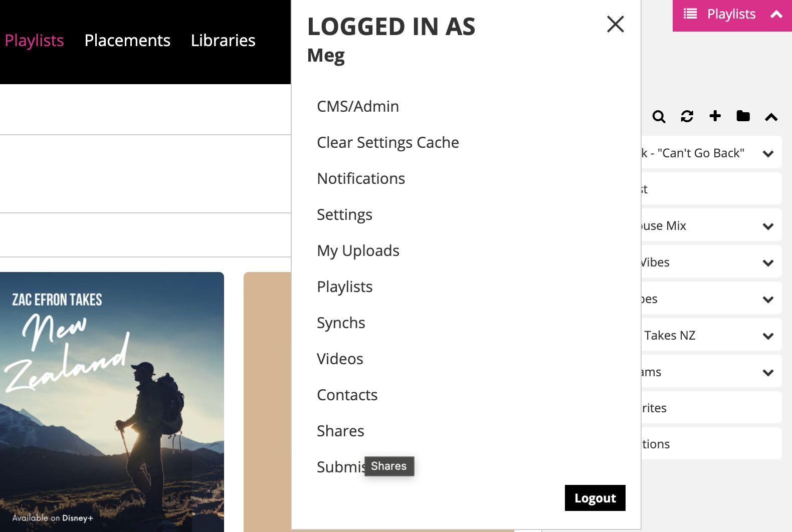Expand the House Mix playlist chevron
The height and width of the screenshot is (532, 792).
(x=768, y=226)
